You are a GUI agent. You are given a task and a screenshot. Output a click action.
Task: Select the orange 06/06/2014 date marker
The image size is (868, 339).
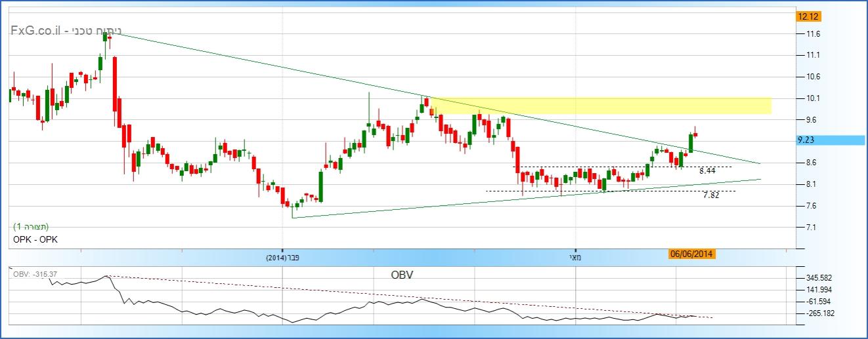(691, 254)
